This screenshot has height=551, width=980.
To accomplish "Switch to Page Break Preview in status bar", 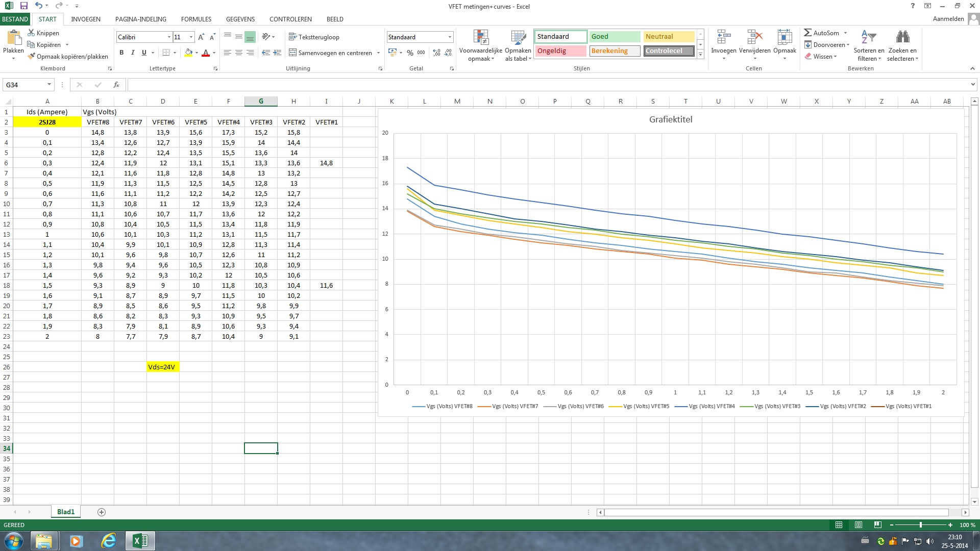I will pos(877,525).
